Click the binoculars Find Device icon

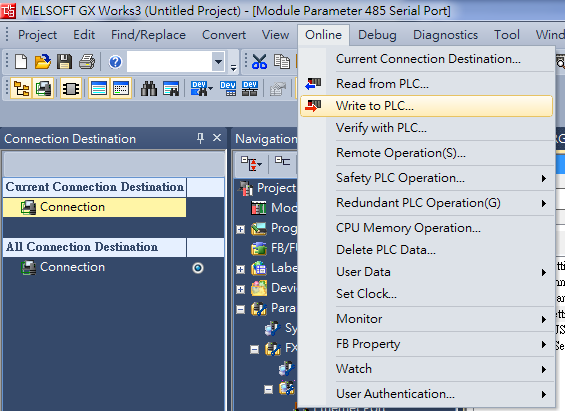(149, 88)
